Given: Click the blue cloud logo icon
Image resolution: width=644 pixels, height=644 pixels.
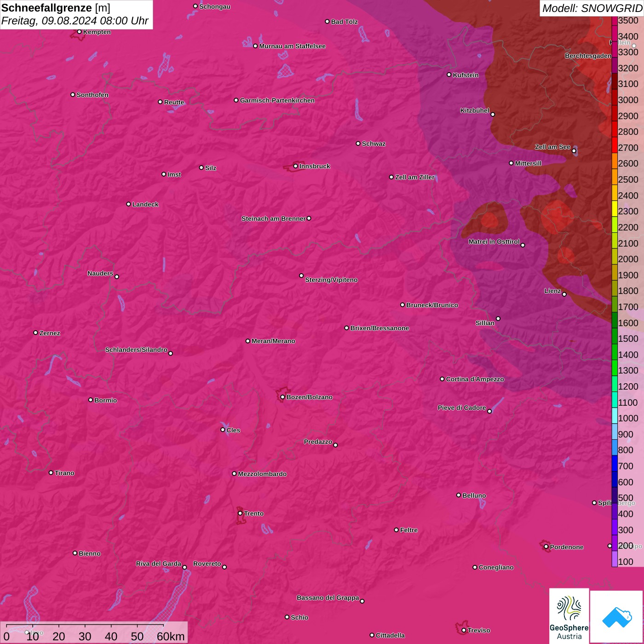Looking at the screenshot, I should point(616,617).
